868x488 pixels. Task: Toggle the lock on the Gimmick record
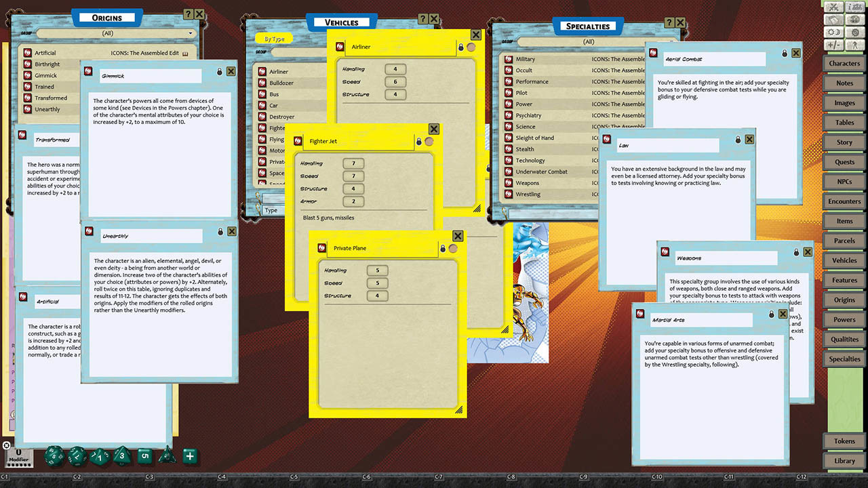[220, 71]
